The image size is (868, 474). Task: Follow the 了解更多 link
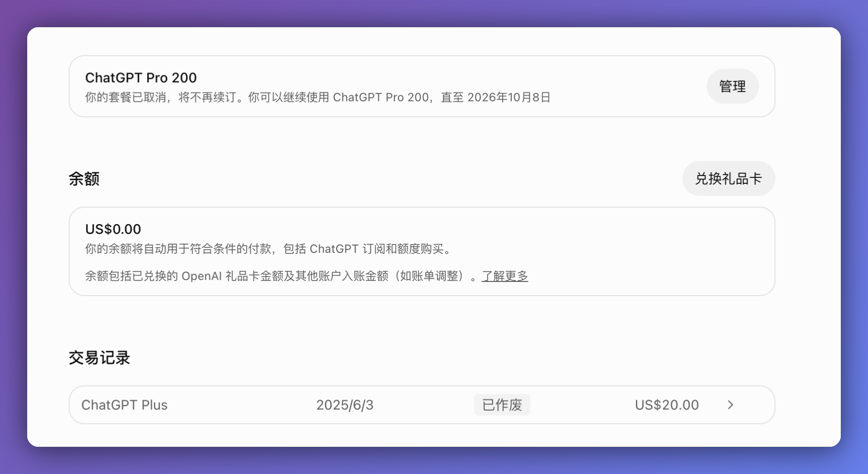point(505,276)
